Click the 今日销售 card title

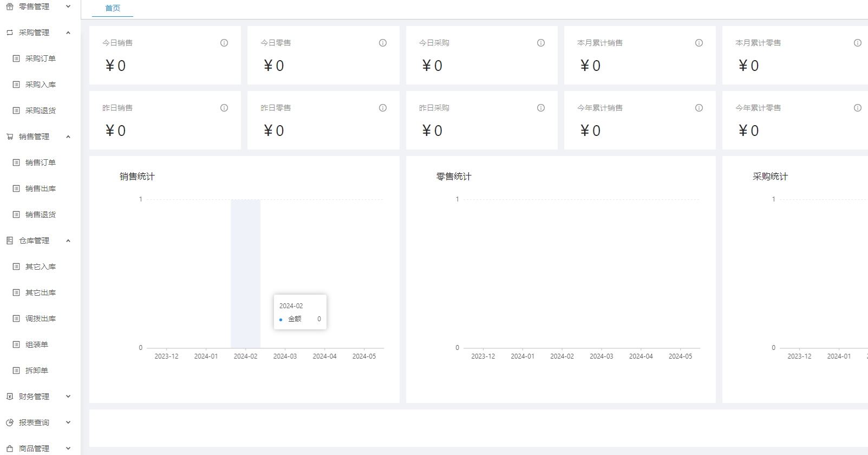coord(118,43)
